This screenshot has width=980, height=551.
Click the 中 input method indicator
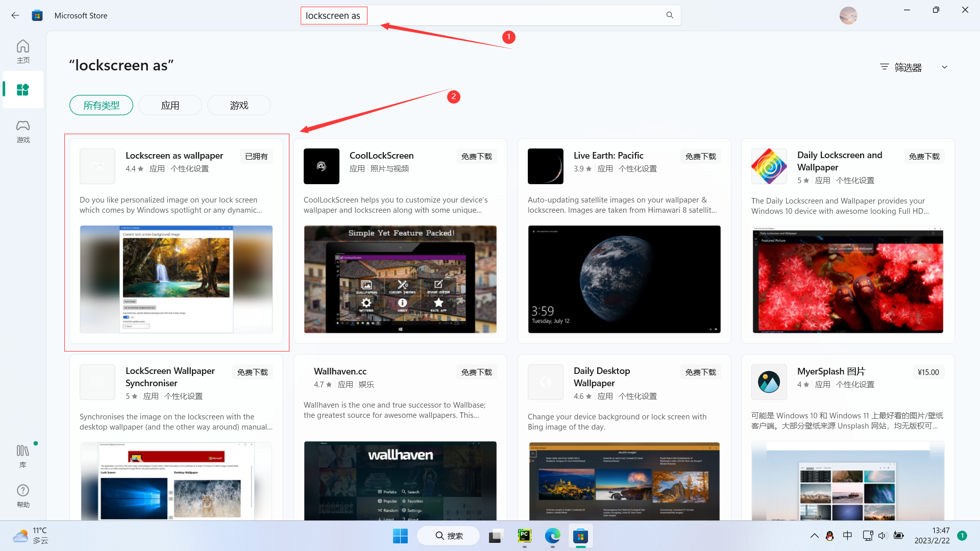847,536
